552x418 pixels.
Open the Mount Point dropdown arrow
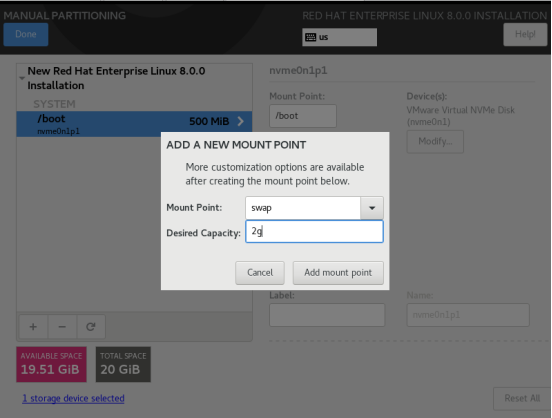(372, 208)
